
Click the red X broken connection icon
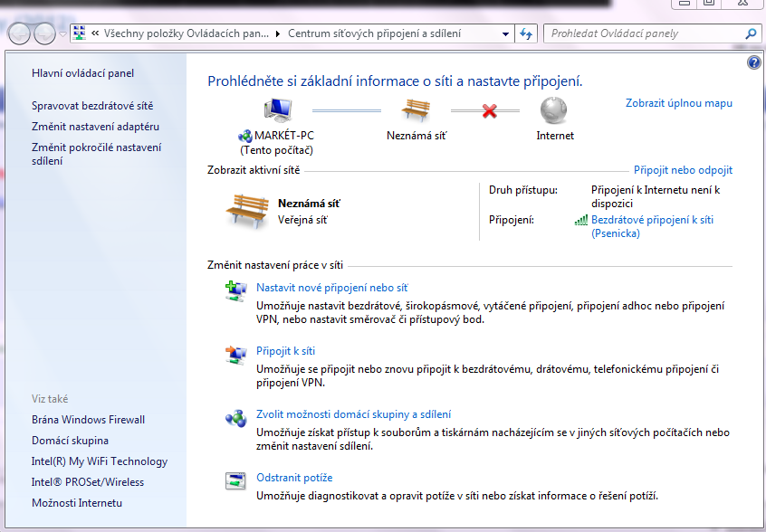click(x=489, y=111)
